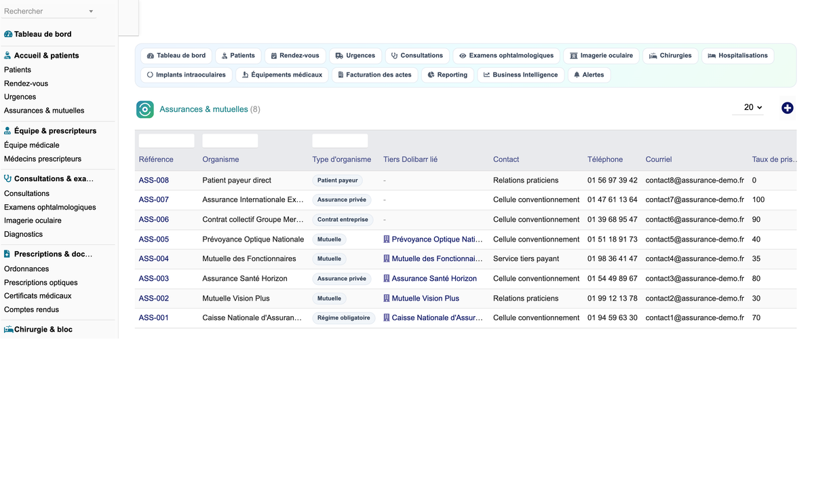Image resolution: width=814 pixels, height=504 pixels.
Task: Open the Business Intelligence shortcut
Action: pyautogui.click(x=521, y=75)
